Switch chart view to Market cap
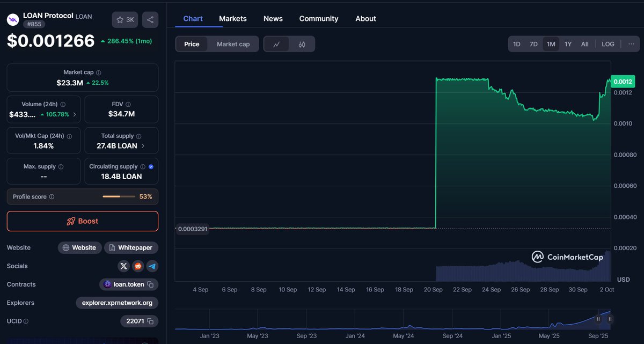The width and height of the screenshot is (644, 344). coord(235,44)
